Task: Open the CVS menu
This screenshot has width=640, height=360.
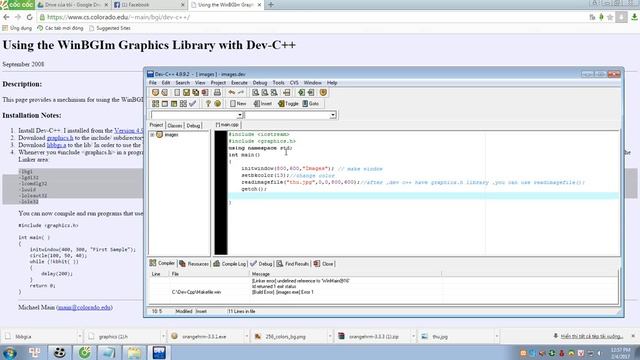Action: [x=294, y=83]
